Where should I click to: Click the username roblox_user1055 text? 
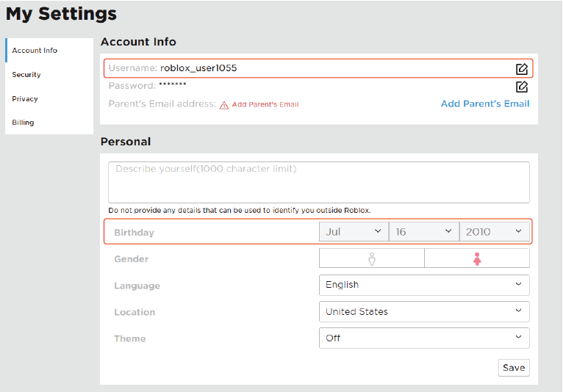pyautogui.click(x=198, y=68)
